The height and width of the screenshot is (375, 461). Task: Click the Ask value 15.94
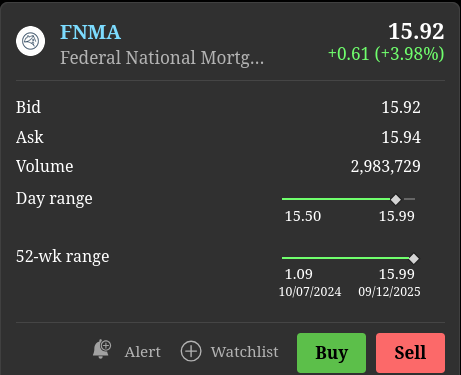pos(401,137)
